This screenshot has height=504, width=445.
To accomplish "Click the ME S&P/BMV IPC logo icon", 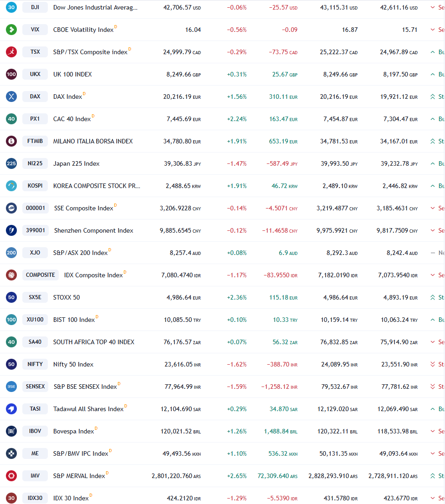I will (11, 453).
